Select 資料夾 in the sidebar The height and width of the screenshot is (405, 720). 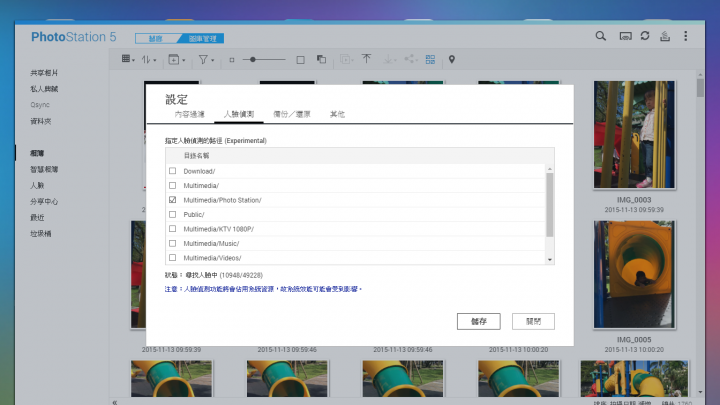(41, 121)
